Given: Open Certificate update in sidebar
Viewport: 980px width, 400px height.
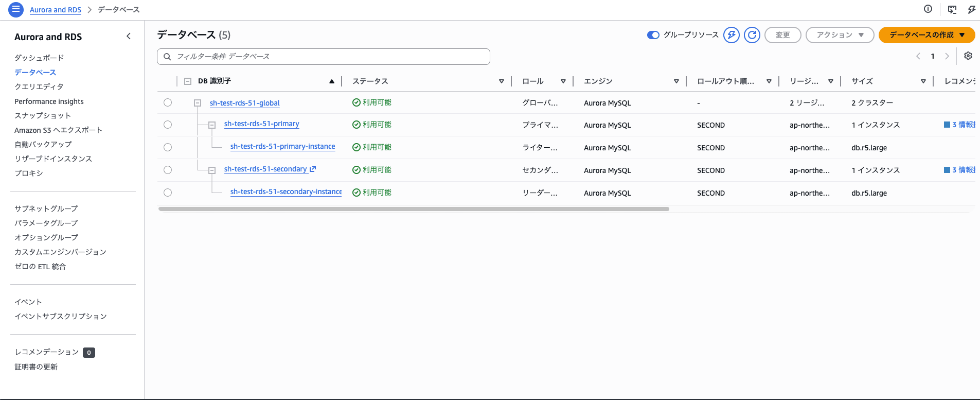Looking at the screenshot, I should coord(36,367).
